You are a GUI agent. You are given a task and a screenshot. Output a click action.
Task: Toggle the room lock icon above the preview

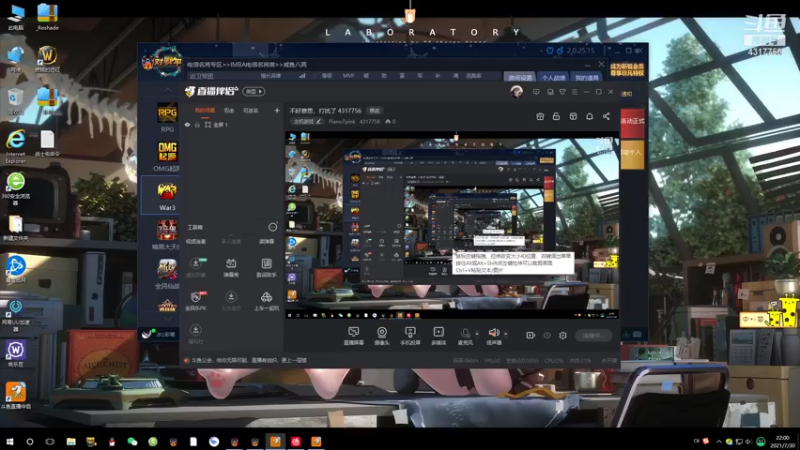556,116
